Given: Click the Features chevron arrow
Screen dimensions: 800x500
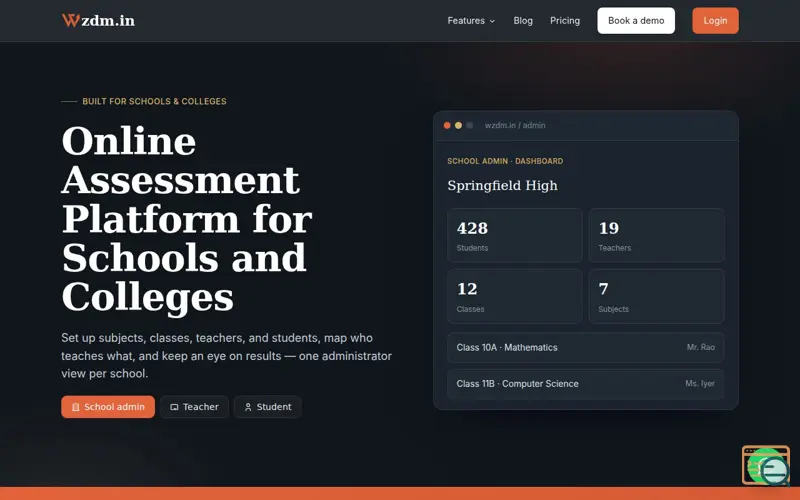Looking at the screenshot, I should [492, 21].
